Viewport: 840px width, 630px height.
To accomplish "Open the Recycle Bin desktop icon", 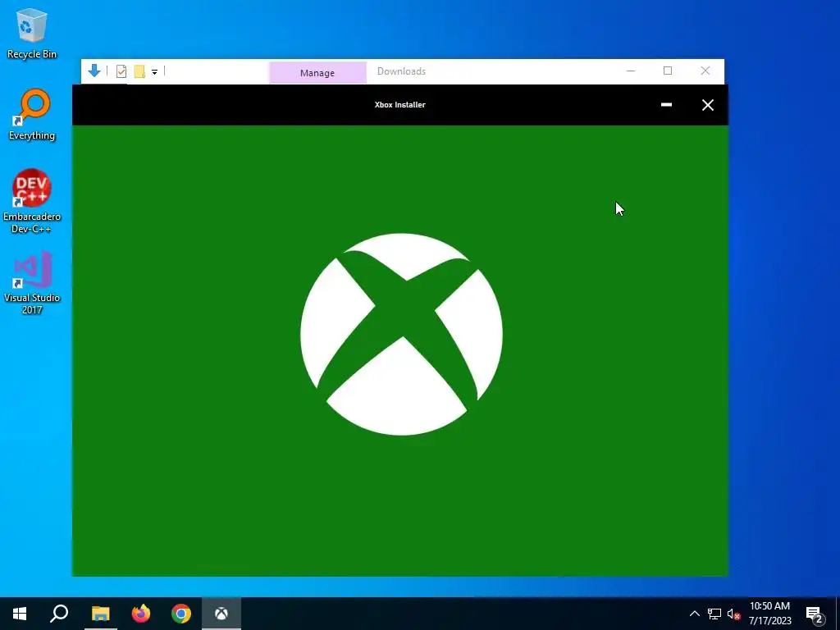I will 32,33.
